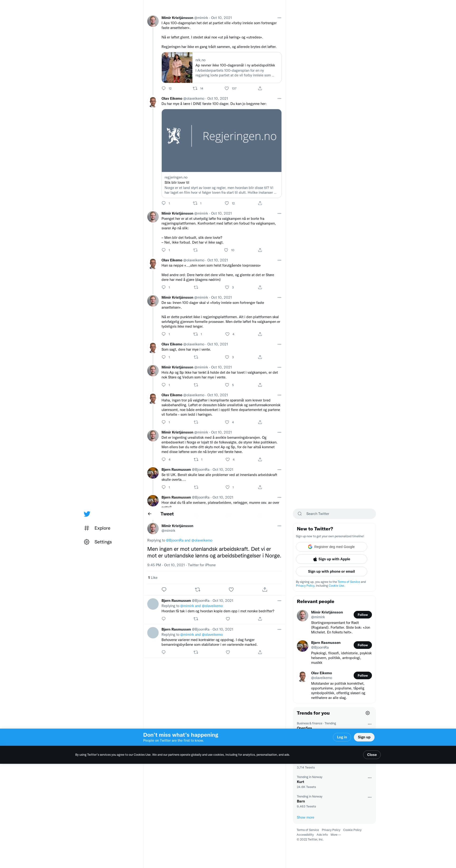Click the Search Twitter field
Image resolution: width=456 pixels, height=868 pixels.
pos(334,514)
